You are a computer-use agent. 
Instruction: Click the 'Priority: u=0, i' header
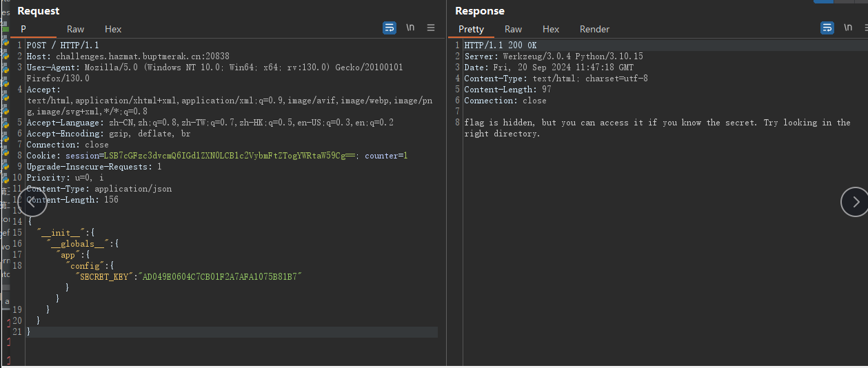click(65, 178)
